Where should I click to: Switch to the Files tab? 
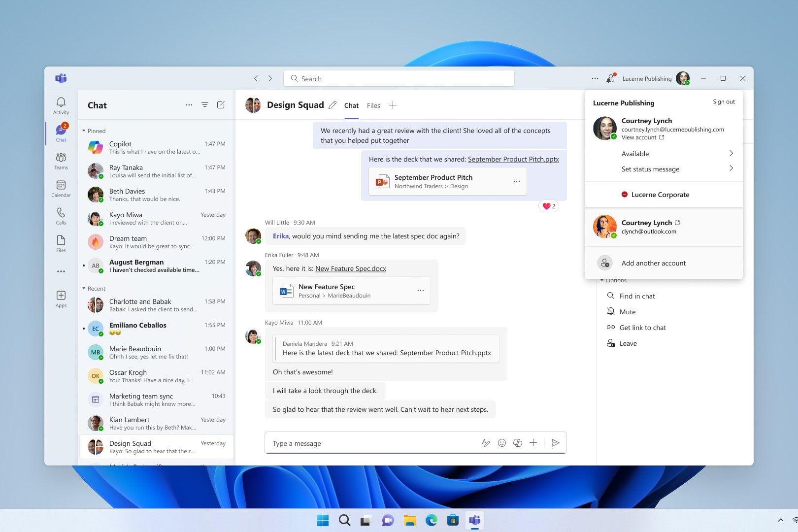[373, 105]
